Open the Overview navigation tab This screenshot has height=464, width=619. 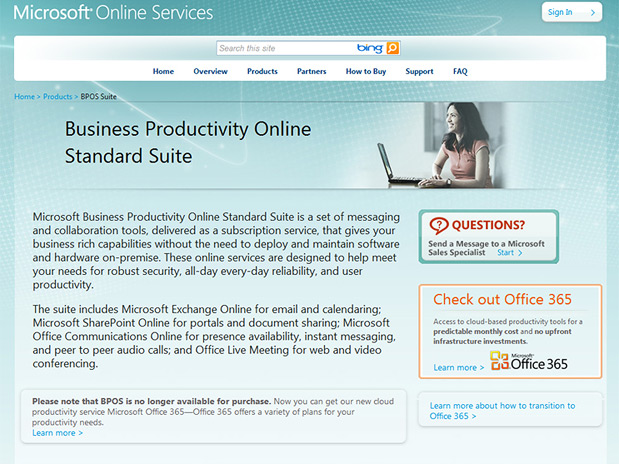pyautogui.click(x=210, y=72)
